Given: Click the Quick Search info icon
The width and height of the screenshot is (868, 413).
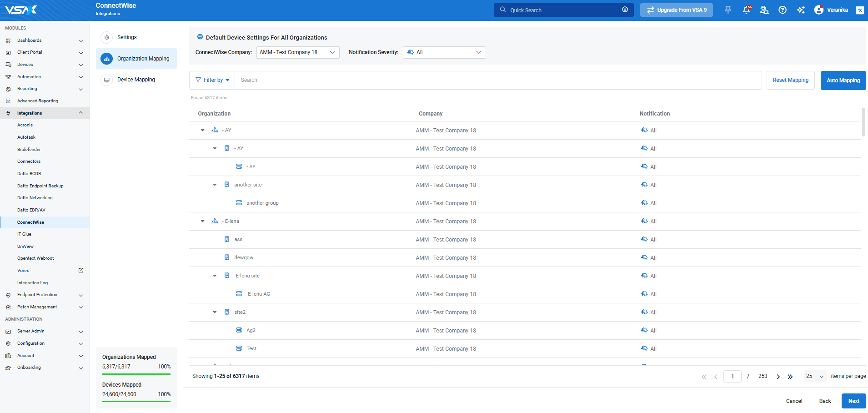Looking at the screenshot, I should point(625,10).
